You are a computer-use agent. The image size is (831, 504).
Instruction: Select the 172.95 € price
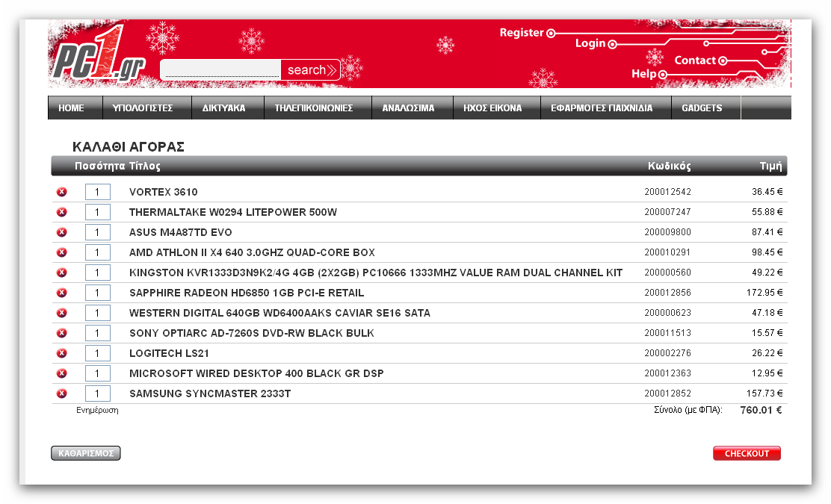[x=764, y=292]
